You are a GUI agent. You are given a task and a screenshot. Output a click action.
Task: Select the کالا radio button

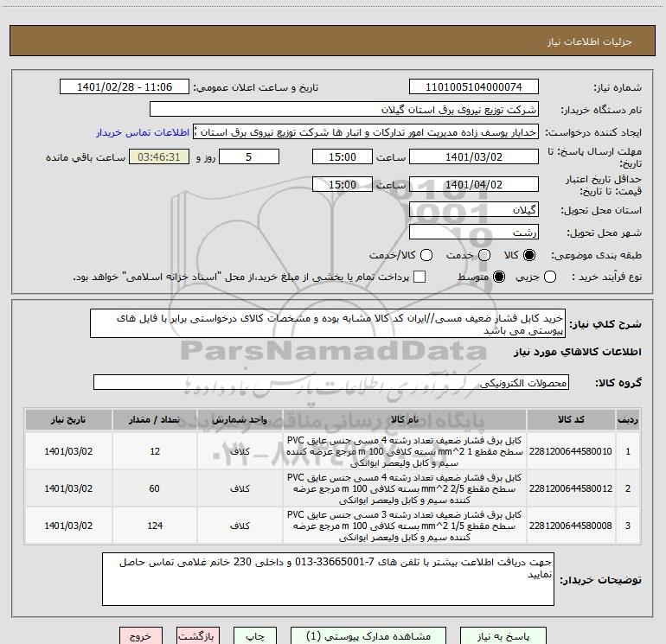tap(529, 255)
